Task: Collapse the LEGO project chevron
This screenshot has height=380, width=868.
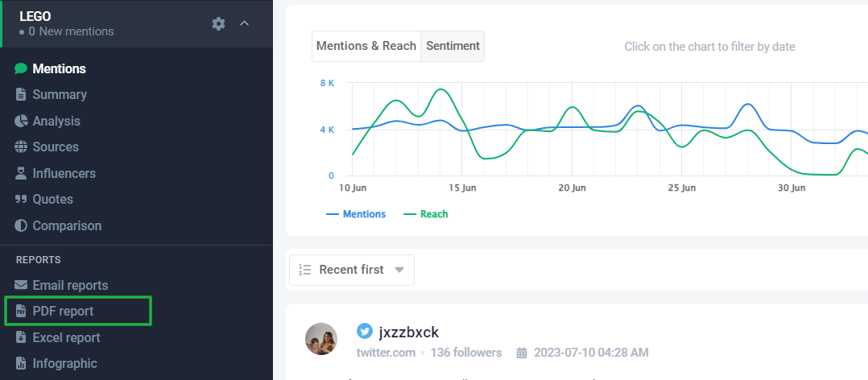Action: [x=245, y=23]
